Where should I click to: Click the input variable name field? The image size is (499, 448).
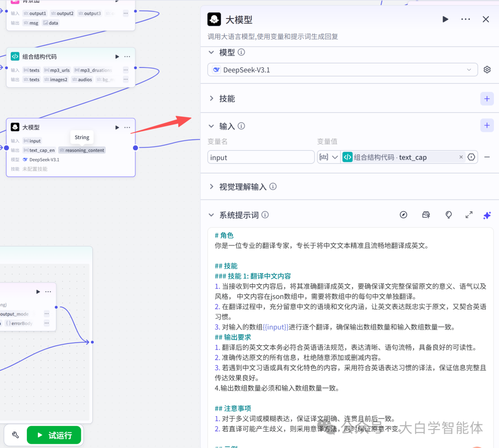pyautogui.click(x=261, y=157)
